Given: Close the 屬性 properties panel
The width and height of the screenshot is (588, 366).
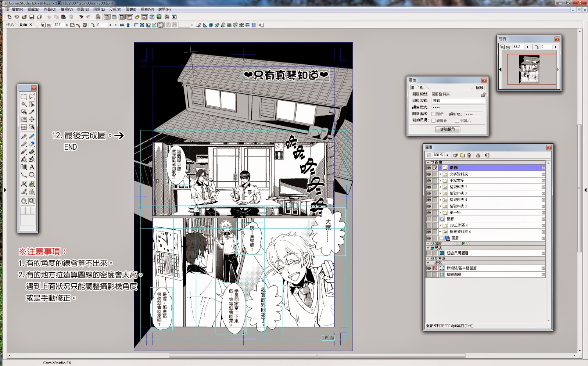Looking at the screenshot, I should tap(484, 80).
